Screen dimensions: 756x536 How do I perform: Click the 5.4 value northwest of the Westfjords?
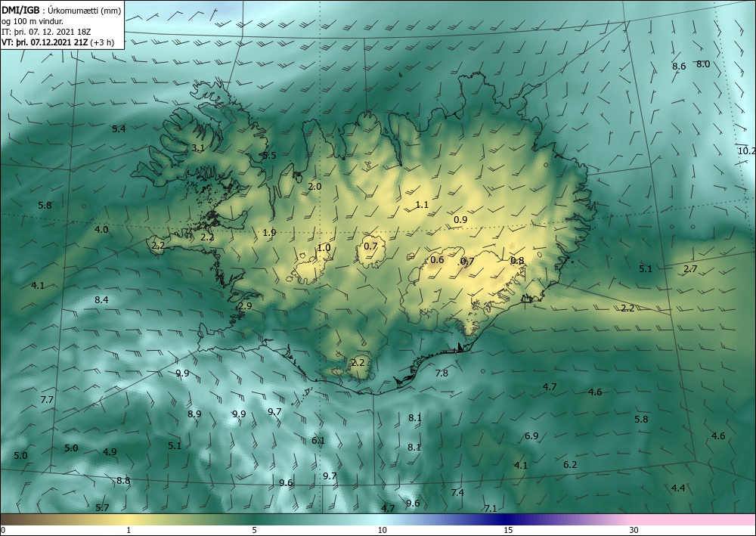(119, 129)
